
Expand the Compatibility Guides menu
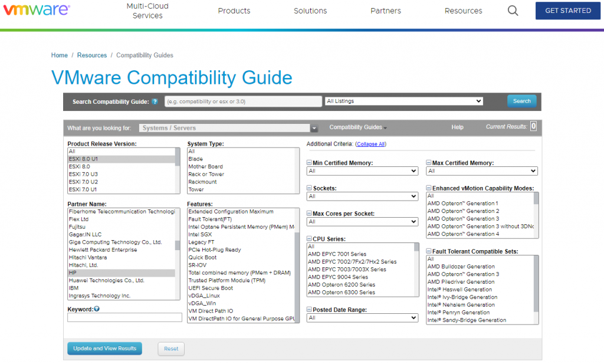tap(358, 127)
